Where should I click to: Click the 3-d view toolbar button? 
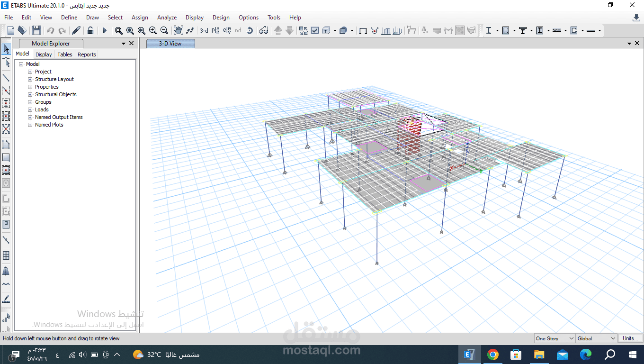pyautogui.click(x=204, y=30)
